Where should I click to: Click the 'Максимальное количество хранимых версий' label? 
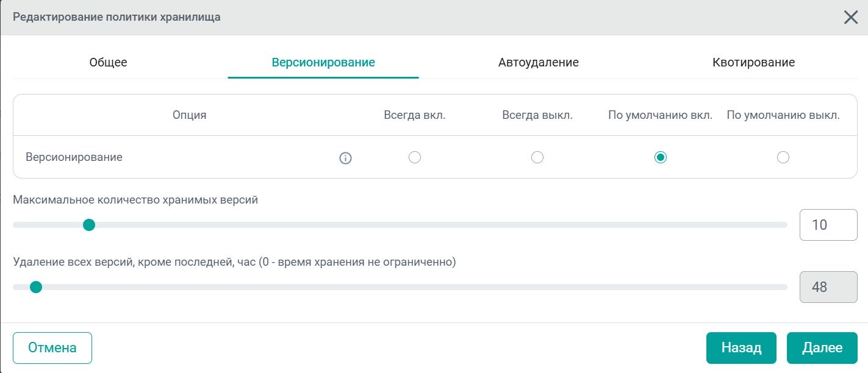pos(135,200)
